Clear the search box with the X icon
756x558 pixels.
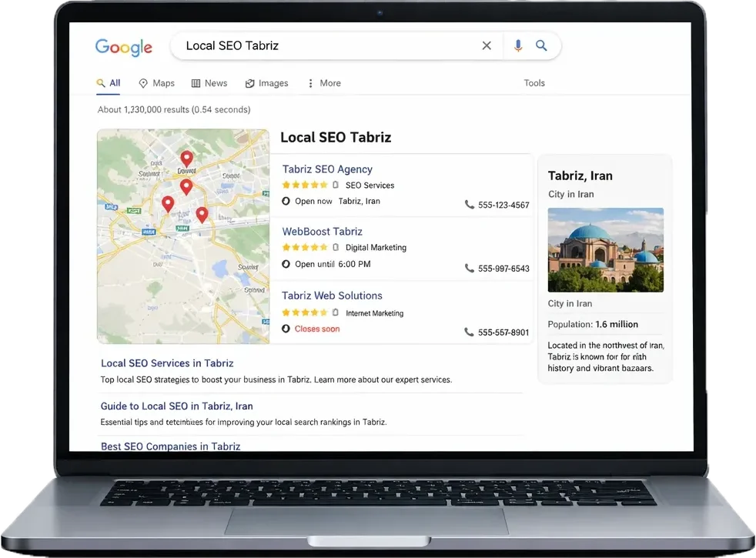(487, 45)
